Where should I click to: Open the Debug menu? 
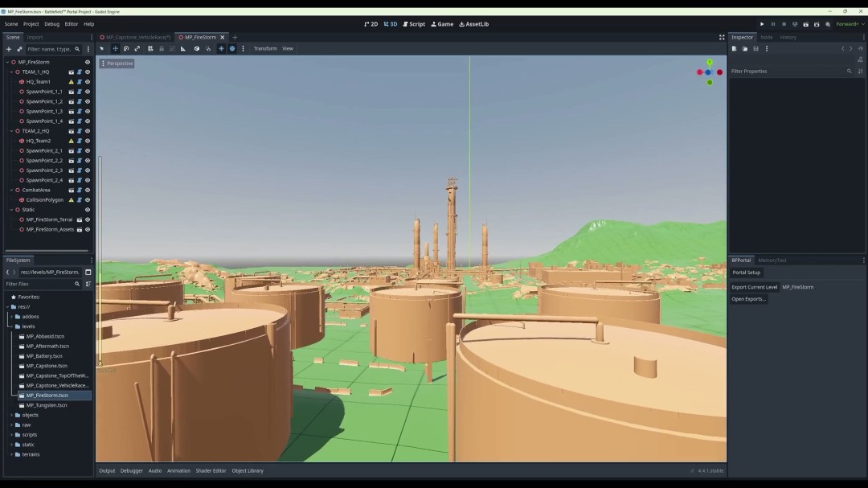pos(51,24)
